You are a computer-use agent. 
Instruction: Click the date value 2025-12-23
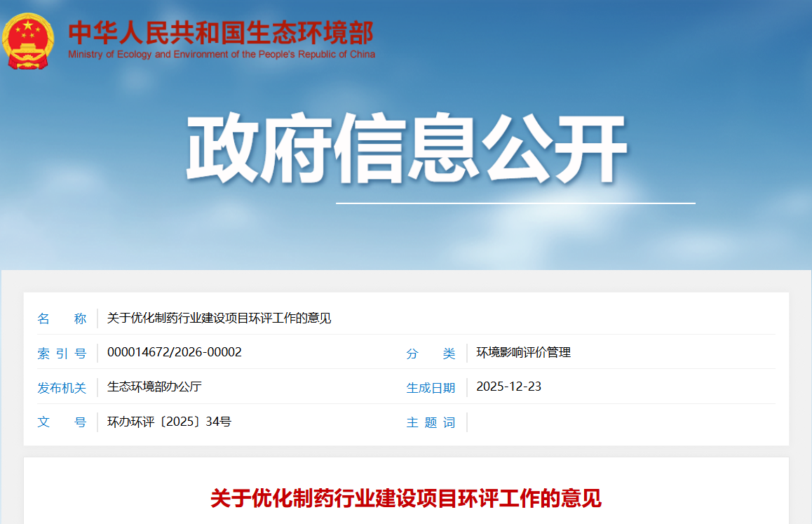coord(508,387)
